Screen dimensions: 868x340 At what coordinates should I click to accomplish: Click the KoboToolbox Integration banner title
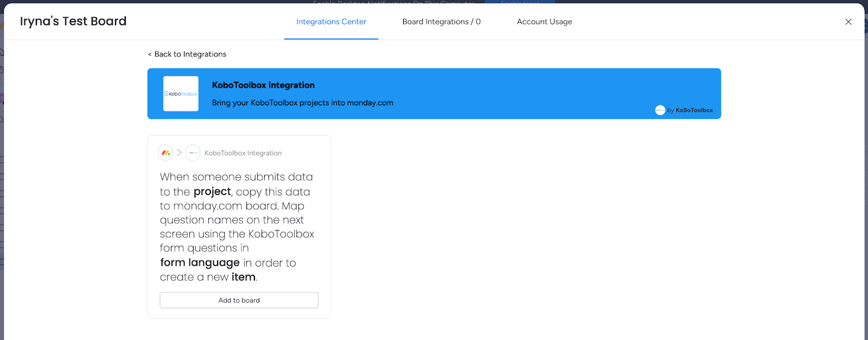point(263,85)
